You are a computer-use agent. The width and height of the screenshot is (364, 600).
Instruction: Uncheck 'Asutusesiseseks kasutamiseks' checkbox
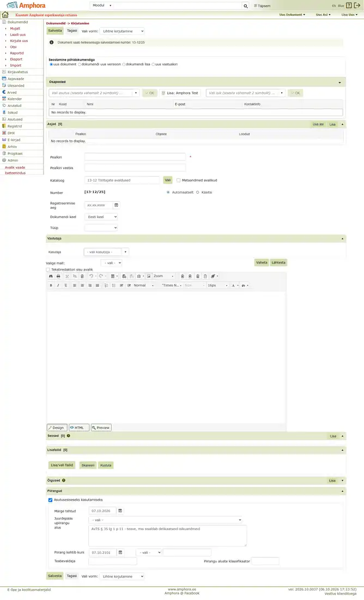pos(51,500)
